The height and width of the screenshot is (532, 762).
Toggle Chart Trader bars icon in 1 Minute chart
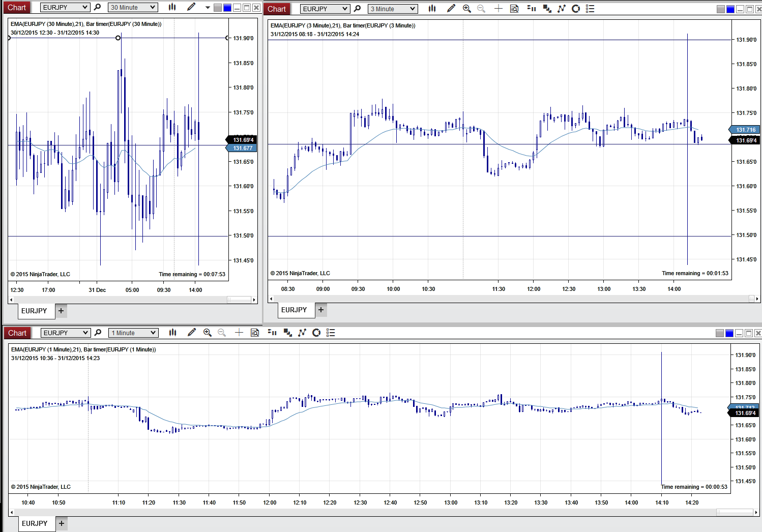tap(272, 333)
